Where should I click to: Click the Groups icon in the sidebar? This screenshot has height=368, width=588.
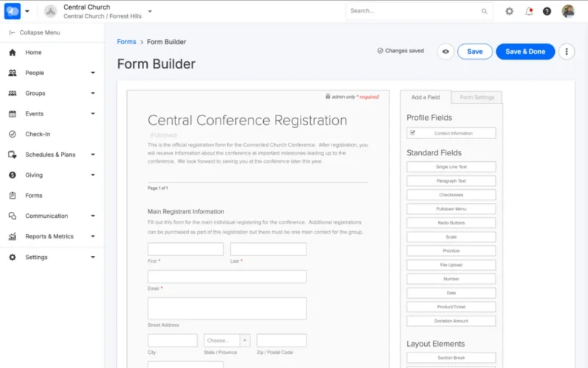[12, 93]
